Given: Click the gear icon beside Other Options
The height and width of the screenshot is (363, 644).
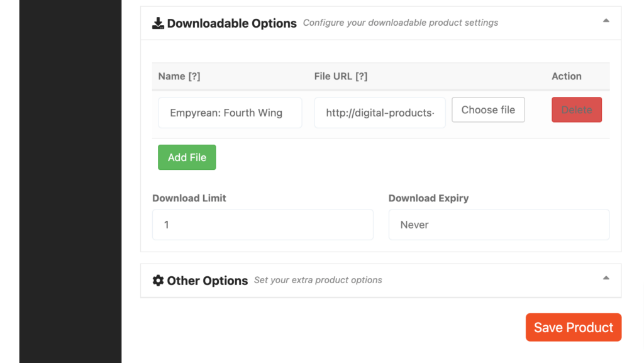Looking at the screenshot, I should pos(158,281).
